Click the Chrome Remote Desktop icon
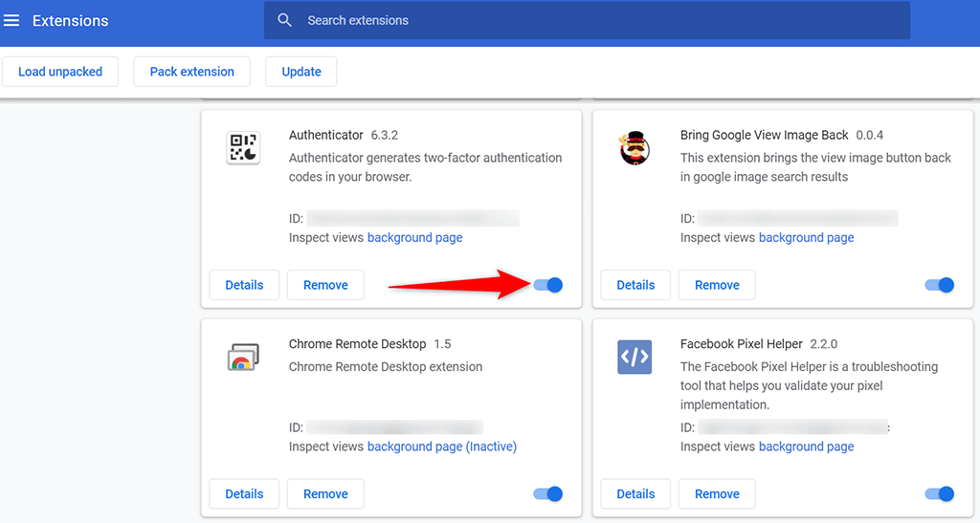 (x=243, y=358)
